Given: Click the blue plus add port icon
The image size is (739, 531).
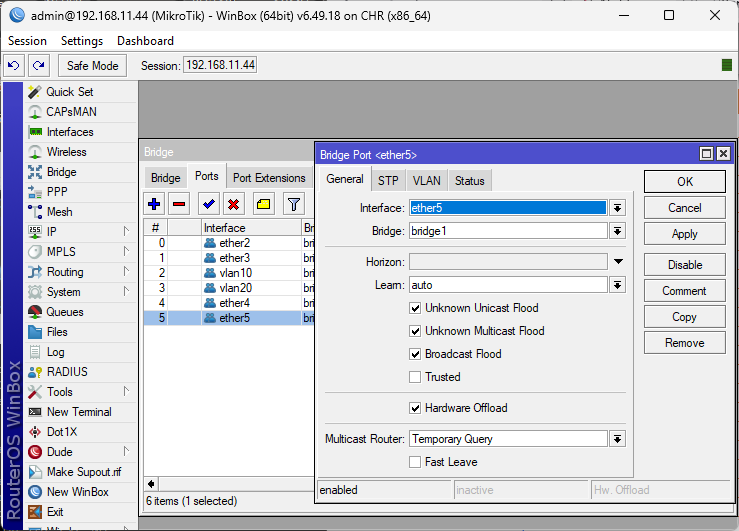Looking at the screenshot, I should [x=154, y=204].
